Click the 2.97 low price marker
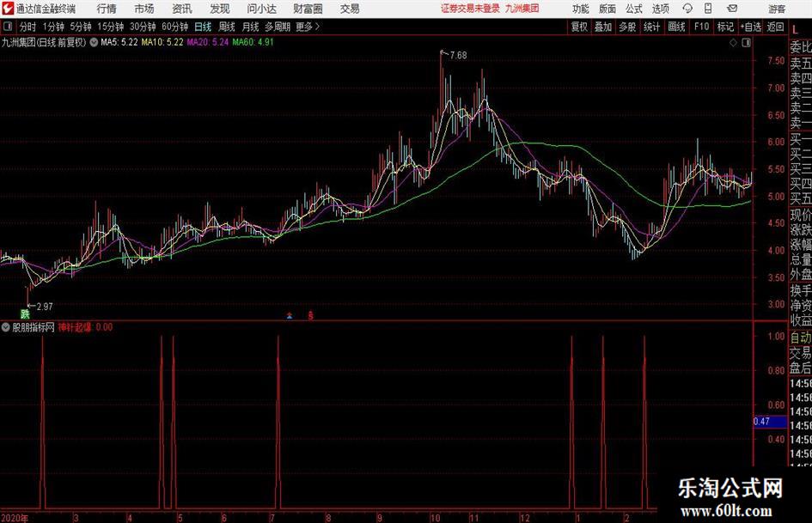Viewport: 812px width, 523px height. (45, 307)
